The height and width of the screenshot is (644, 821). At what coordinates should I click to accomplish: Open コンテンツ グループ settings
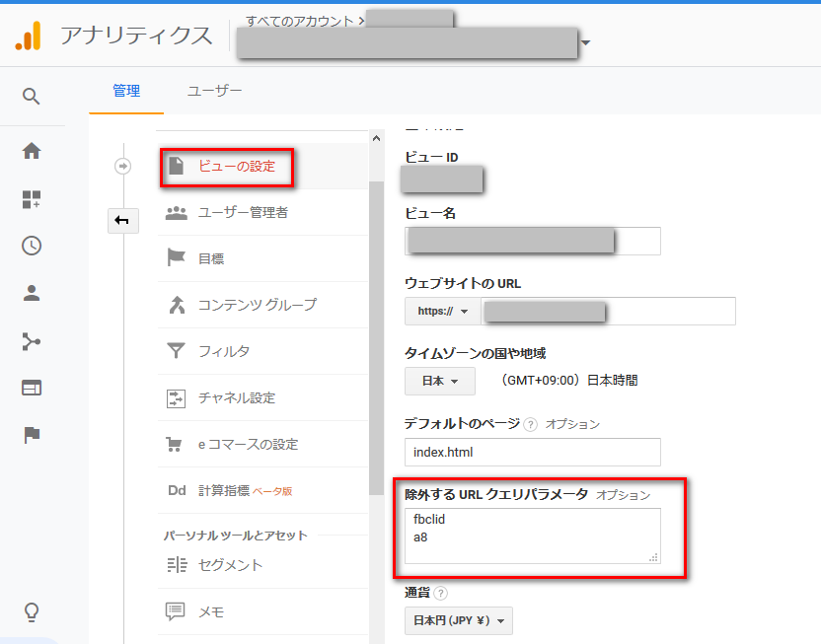[262, 305]
